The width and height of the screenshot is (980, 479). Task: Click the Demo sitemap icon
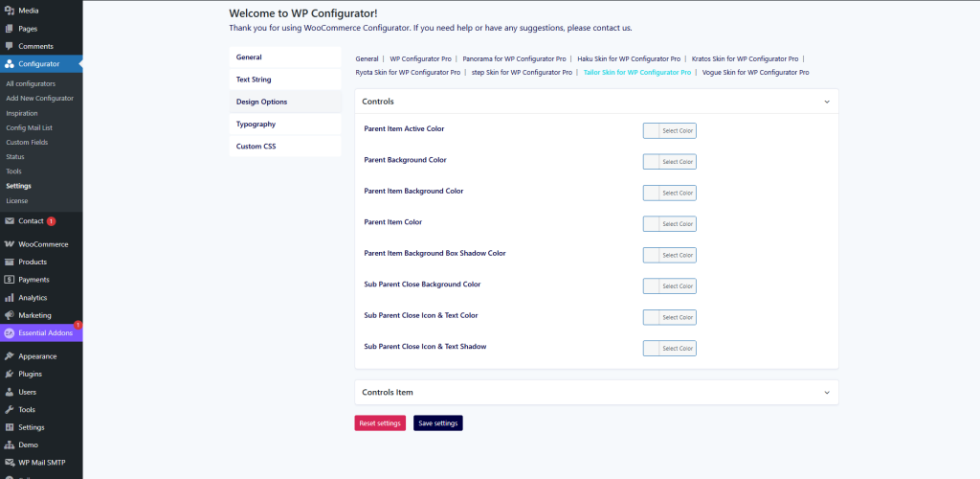(10, 445)
